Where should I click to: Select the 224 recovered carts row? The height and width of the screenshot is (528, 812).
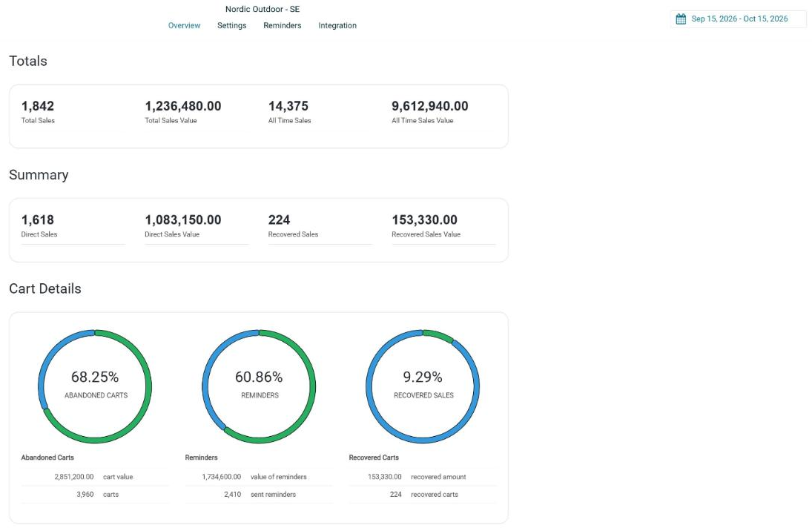[x=423, y=495]
